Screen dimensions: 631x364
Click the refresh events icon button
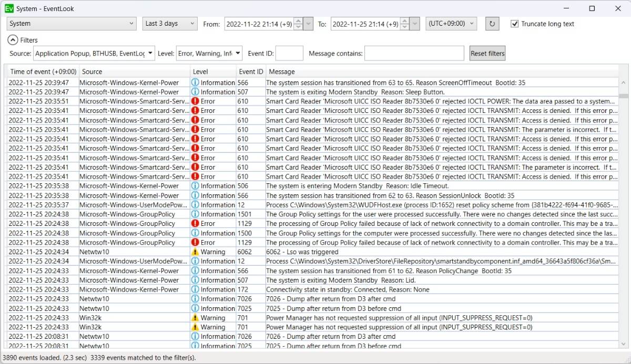pyautogui.click(x=492, y=24)
